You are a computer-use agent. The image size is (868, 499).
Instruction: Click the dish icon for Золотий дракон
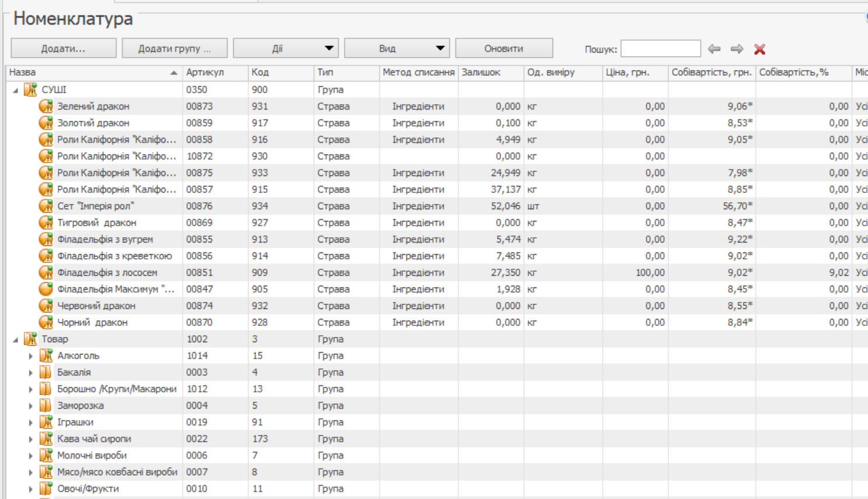coord(46,123)
